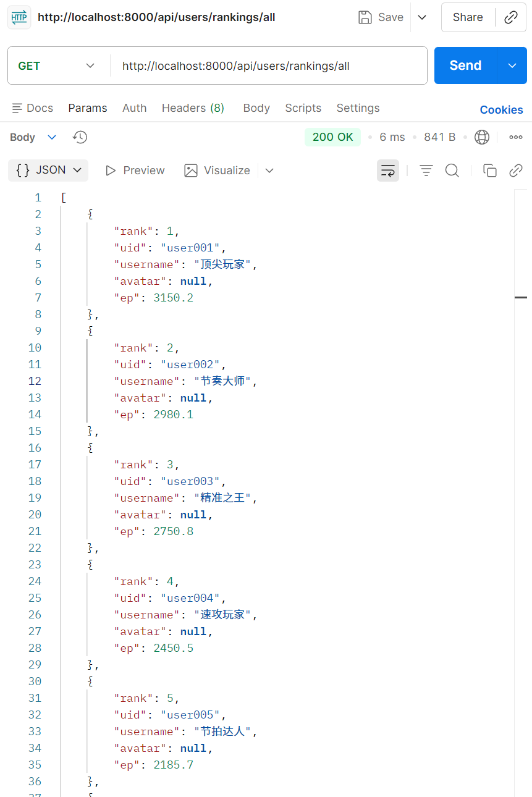Switch to the Headers (8) tab
This screenshot has width=532, height=797.
click(193, 108)
